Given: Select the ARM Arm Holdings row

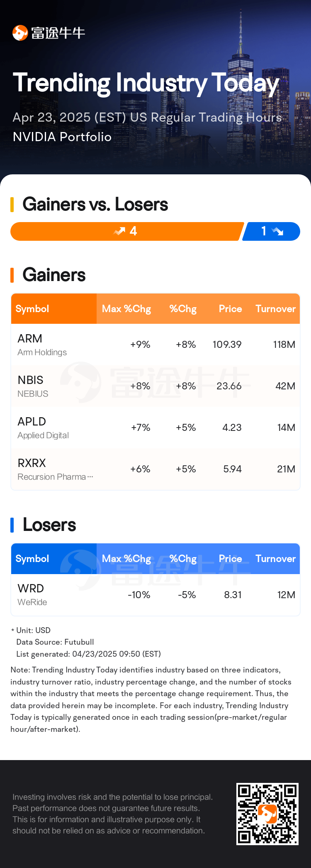Looking at the screenshot, I should [x=155, y=345].
